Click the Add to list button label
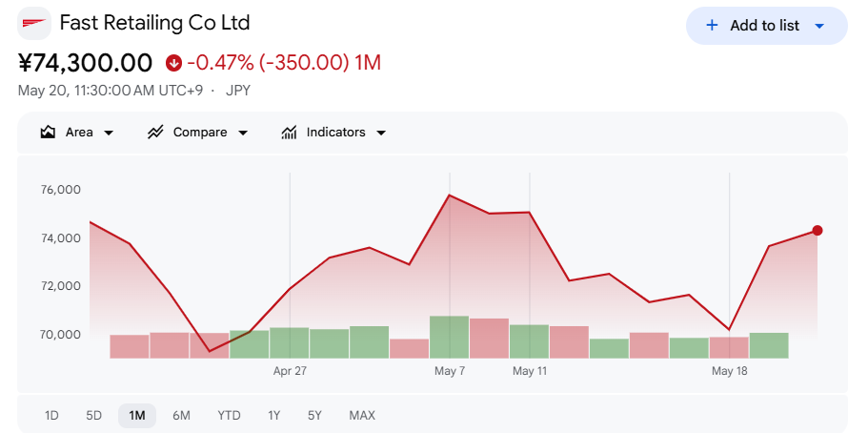868x433 pixels. [764, 26]
